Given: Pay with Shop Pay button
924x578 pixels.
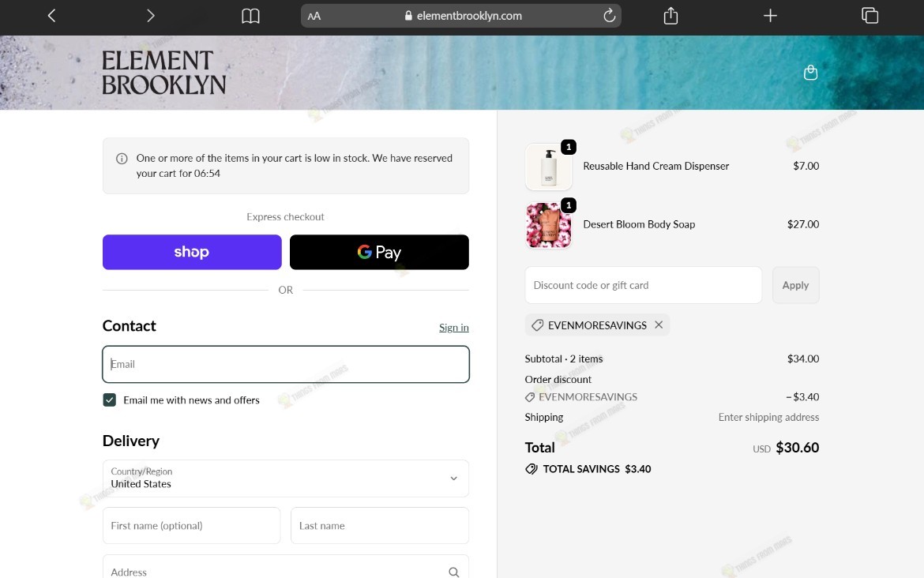Looking at the screenshot, I should [192, 252].
